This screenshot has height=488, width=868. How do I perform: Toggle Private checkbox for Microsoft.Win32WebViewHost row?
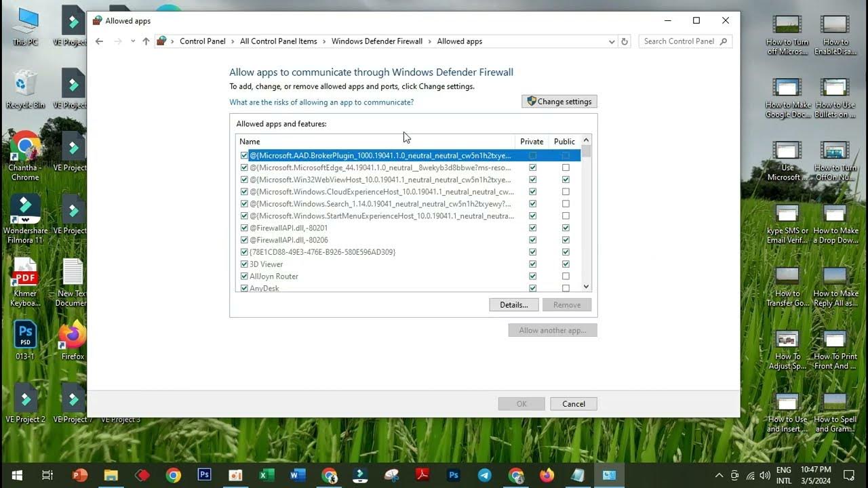pyautogui.click(x=532, y=180)
